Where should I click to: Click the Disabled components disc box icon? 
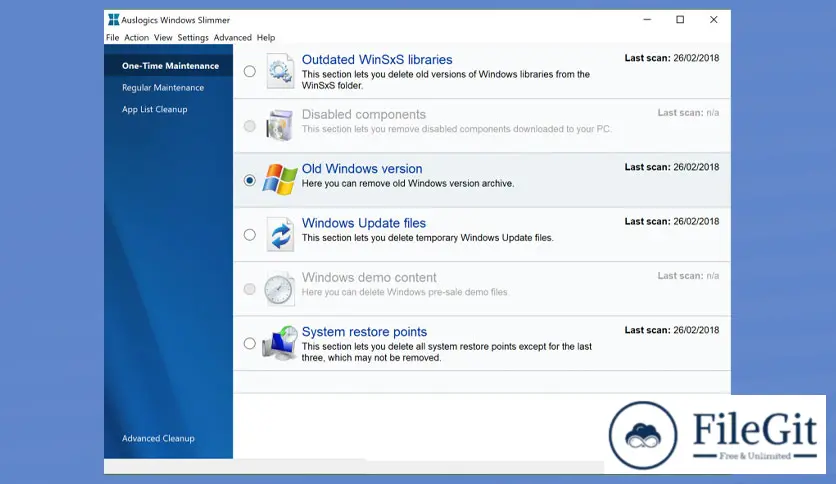point(280,125)
